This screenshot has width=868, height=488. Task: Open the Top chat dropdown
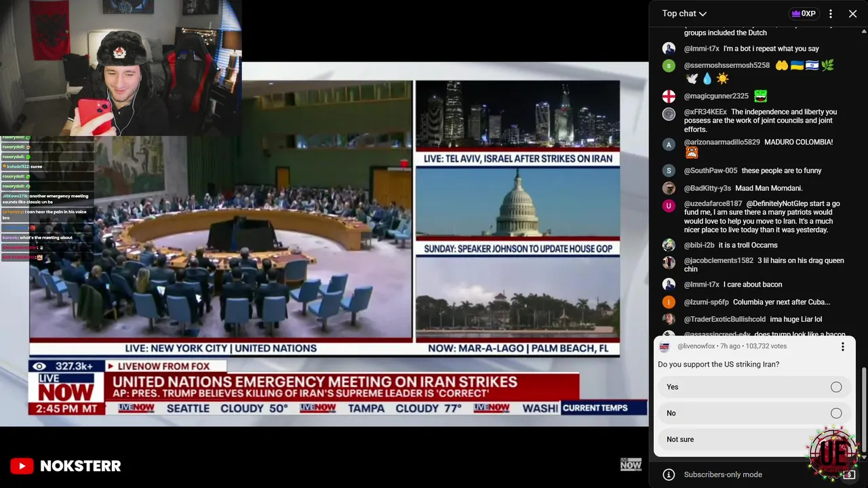point(684,14)
